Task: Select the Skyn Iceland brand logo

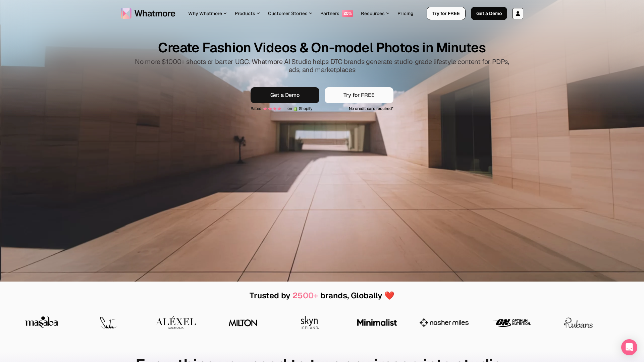Action: 309,322
